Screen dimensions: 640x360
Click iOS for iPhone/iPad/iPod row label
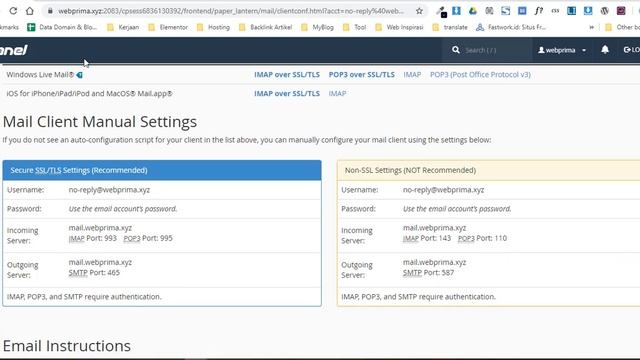89,93
